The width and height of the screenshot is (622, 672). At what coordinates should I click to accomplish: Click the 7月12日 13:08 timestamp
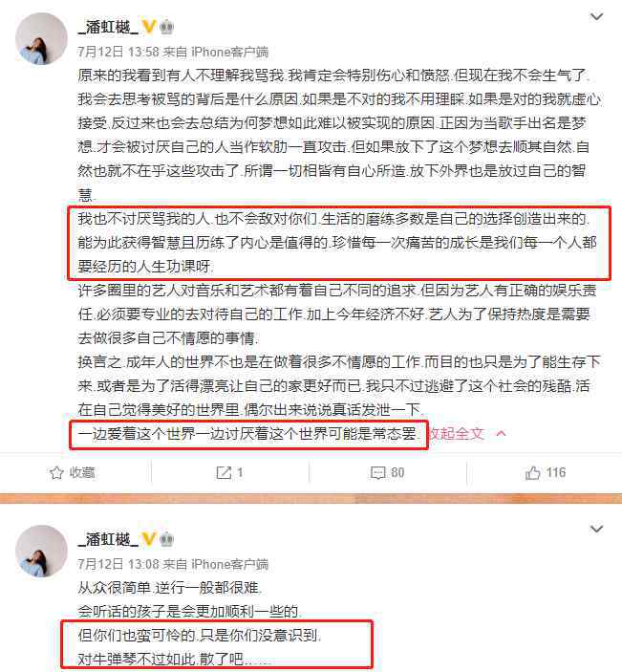118,564
